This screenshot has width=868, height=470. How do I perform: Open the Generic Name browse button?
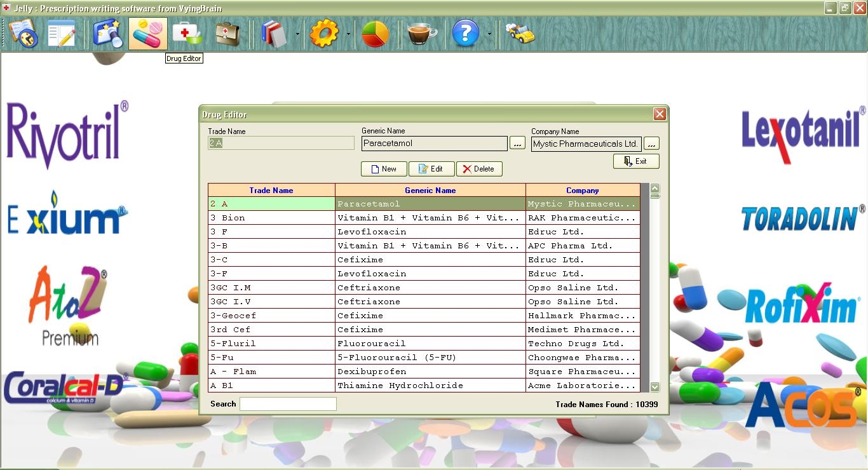click(x=518, y=144)
